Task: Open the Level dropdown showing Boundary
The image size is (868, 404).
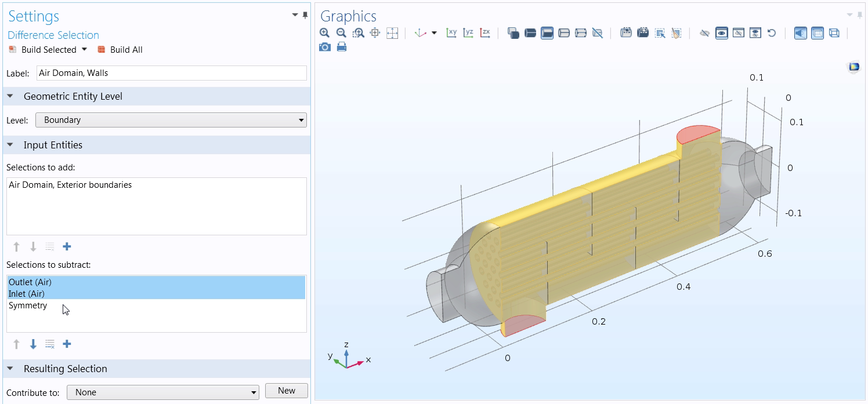Action: tap(171, 120)
